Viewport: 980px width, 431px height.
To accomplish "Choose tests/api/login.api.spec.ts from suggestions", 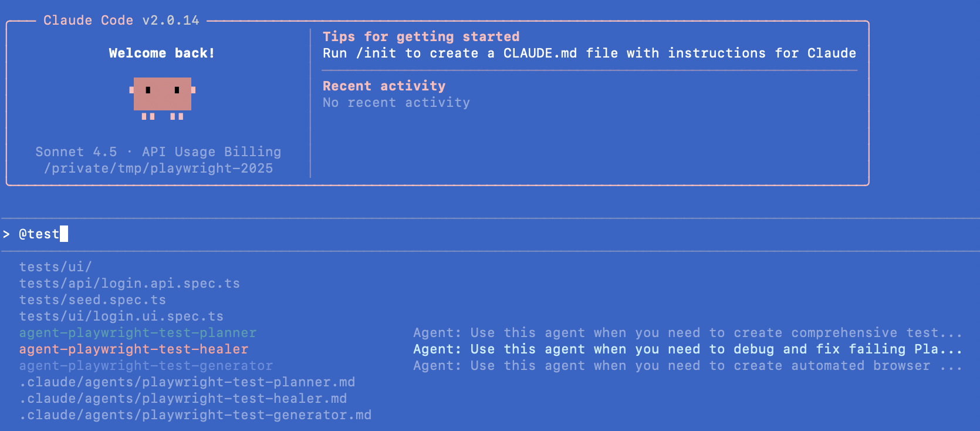I will (x=129, y=284).
